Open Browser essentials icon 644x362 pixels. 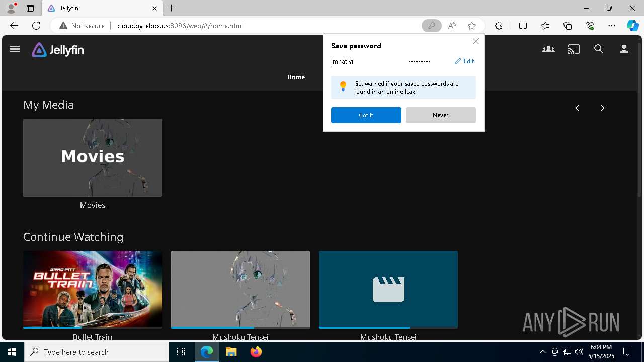click(590, 26)
